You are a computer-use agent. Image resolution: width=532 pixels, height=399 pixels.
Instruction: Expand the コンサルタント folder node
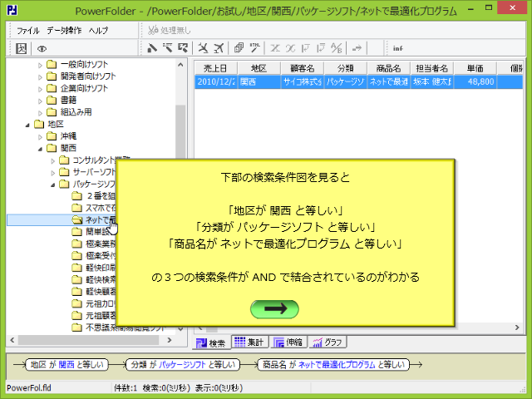click(52, 160)
